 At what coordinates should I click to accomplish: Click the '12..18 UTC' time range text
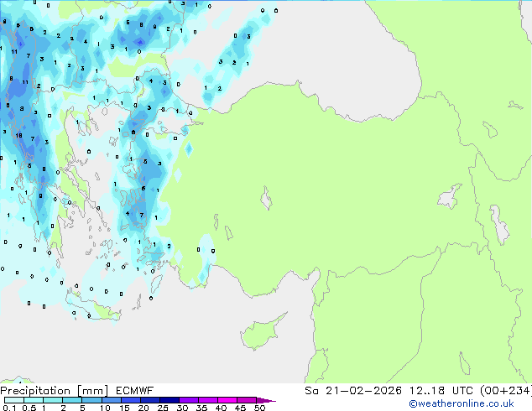[x=441, y=391]
